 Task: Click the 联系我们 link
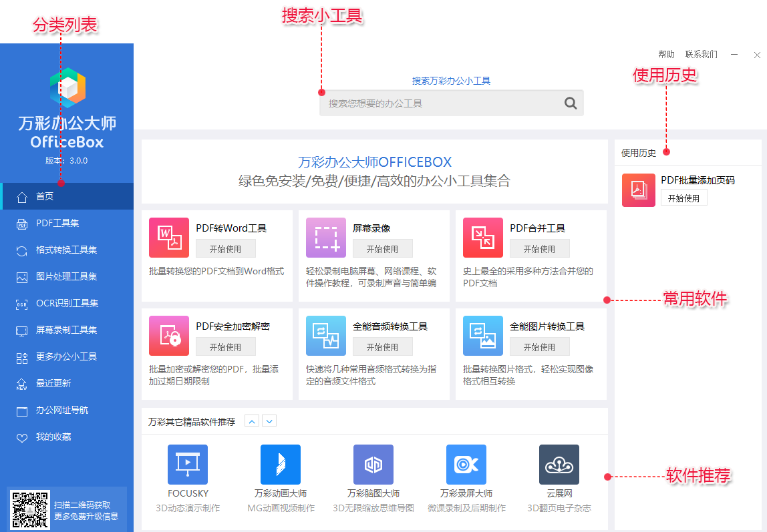(701, 55)
